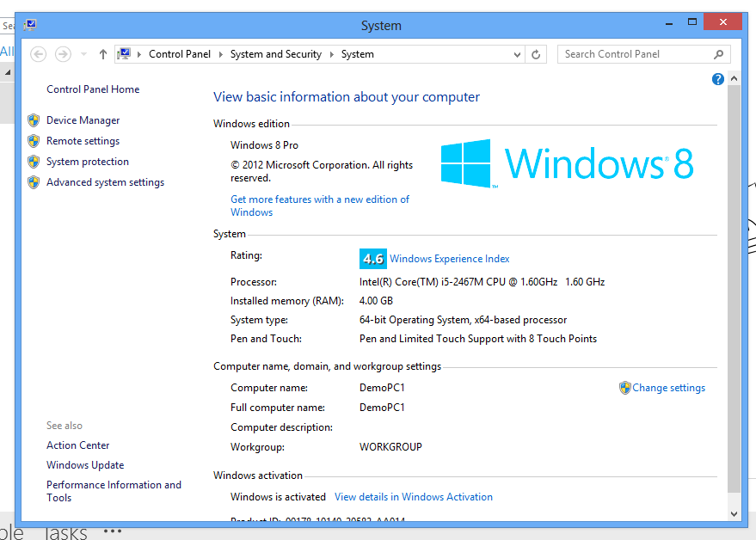Viewport: 756px width, 540px height.
Task: Open the address bar history dropdown
Action: (x=517, y=54)
